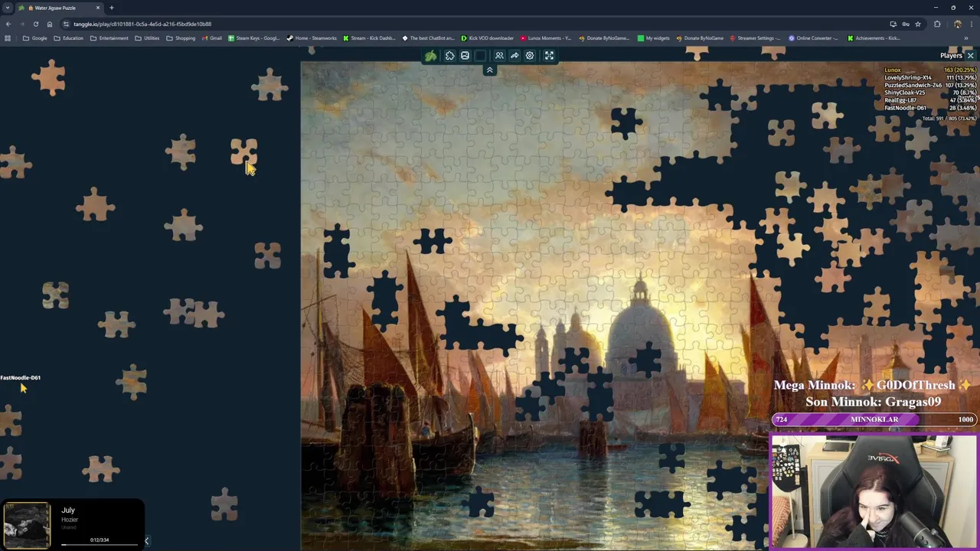Screen dimensions: 980x551
Task: Click the Total 591 / 805 progress text
Action: tap(949, 119)
